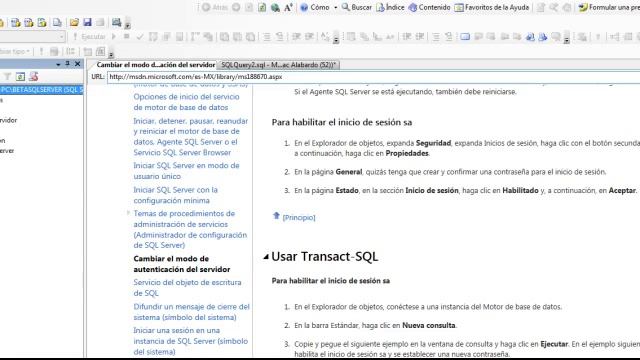Click the Ejecutar execute button
Viewport: 640px width, 360px height.
[x=89, y=37]
